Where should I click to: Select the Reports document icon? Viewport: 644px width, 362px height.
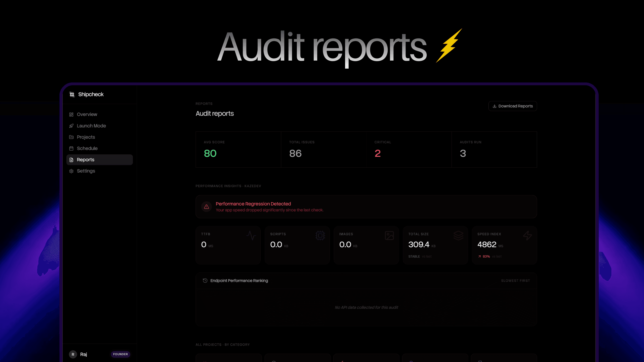click(71, 160)
